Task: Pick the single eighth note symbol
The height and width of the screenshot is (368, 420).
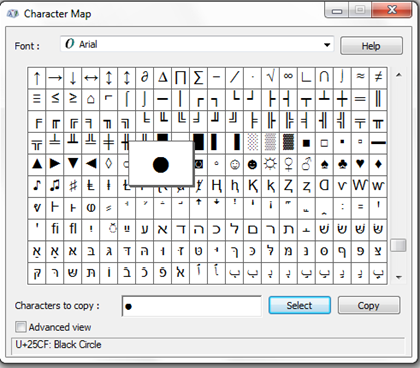Action: tap(37, 186)
